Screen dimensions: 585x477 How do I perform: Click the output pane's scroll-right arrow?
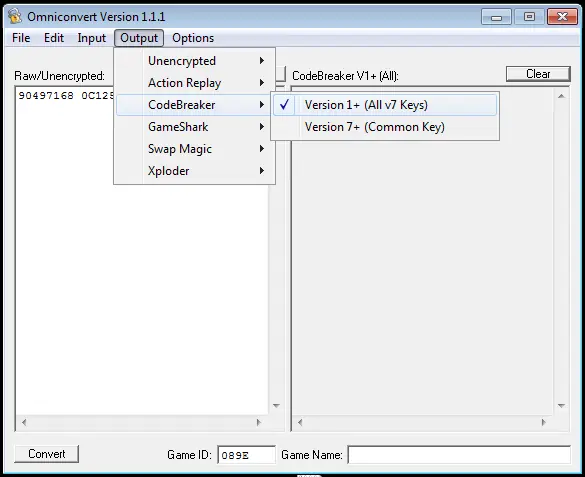pos(544,423)
